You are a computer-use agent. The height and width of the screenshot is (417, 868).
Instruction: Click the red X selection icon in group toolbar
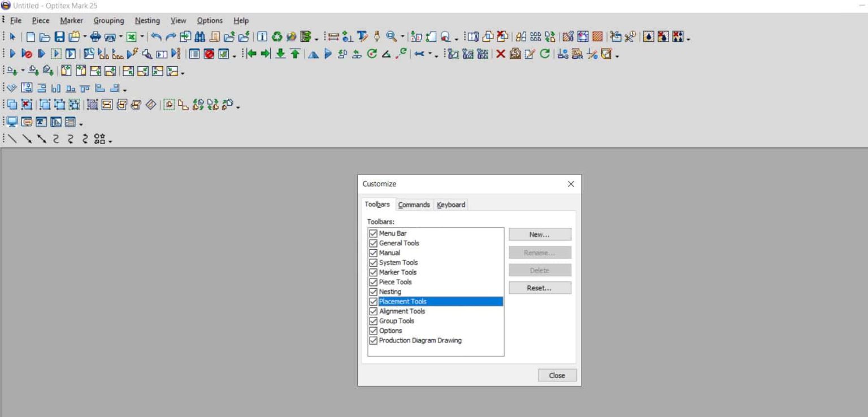click(27, 105)
